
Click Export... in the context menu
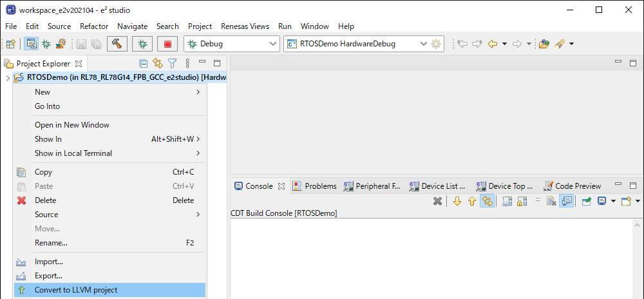tap(109, 276)
